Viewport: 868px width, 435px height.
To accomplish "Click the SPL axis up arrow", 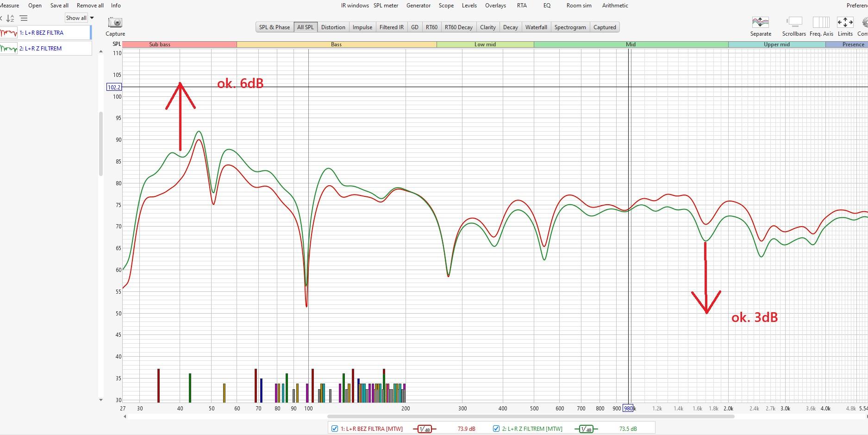I will pos(101,51).
